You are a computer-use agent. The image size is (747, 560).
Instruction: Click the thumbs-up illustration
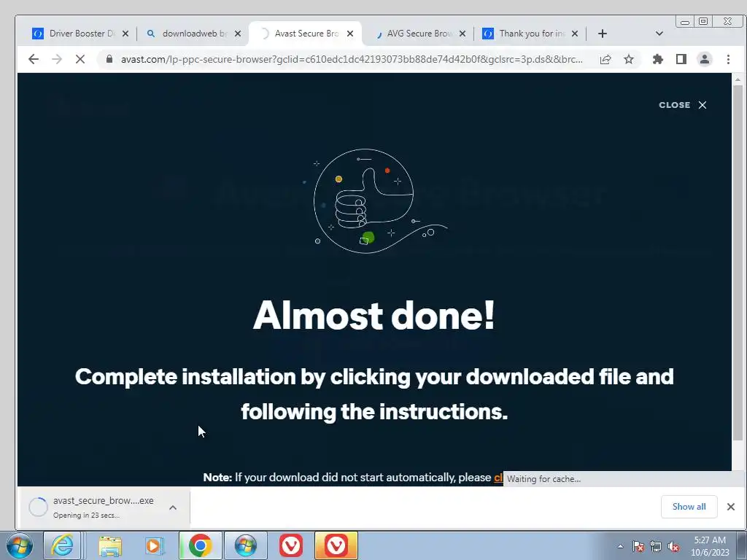point(376,201)
